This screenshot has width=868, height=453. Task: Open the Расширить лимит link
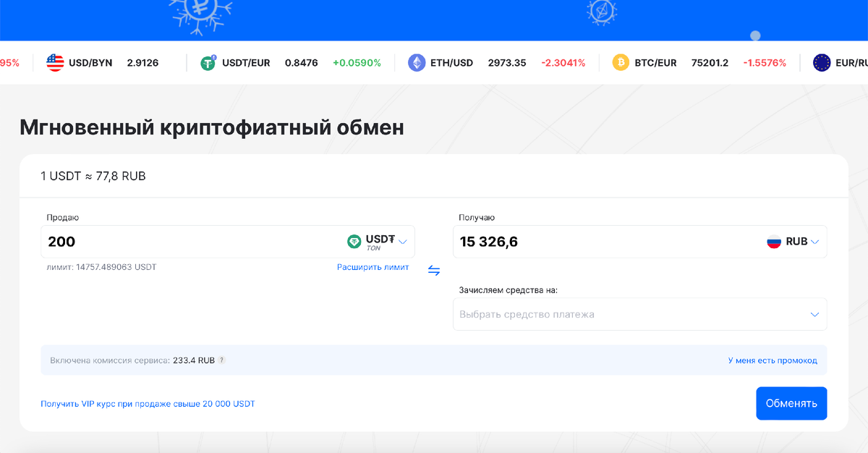[373, 267]
